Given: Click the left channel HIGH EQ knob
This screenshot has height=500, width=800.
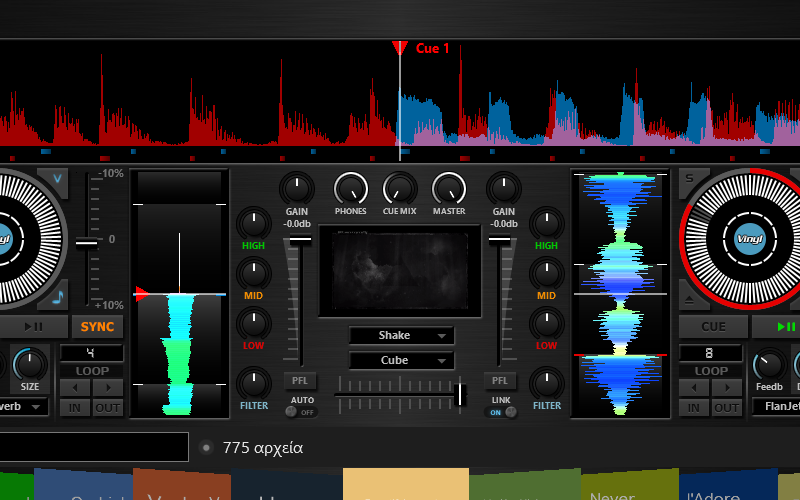Looking at the screenshot, I should (x=254, y=223).
